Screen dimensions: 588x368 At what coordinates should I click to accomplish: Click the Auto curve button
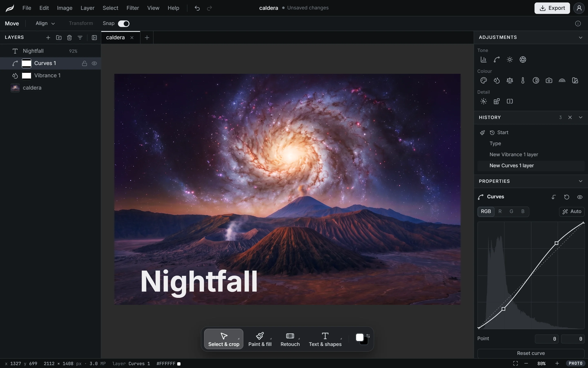[572, 212]
